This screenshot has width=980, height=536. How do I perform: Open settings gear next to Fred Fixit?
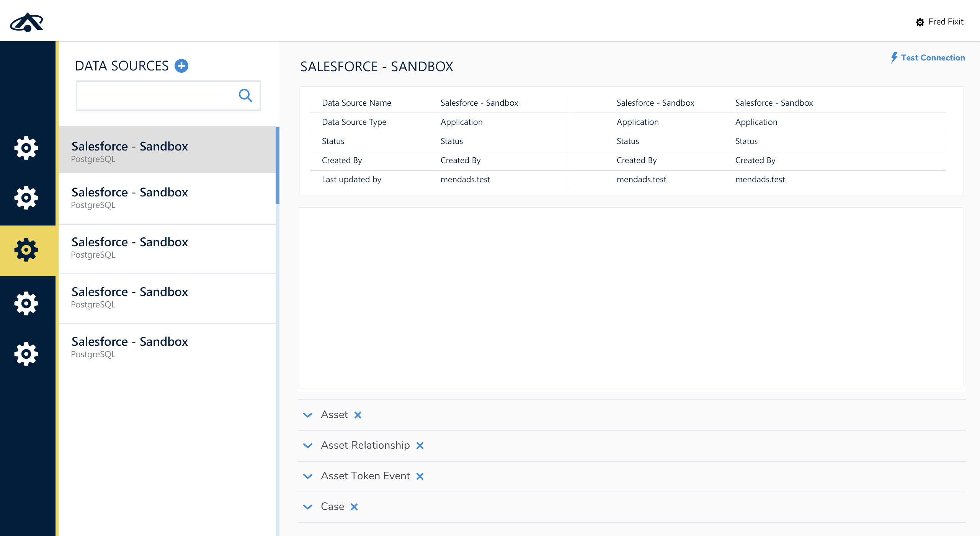[x=920, y=22]
